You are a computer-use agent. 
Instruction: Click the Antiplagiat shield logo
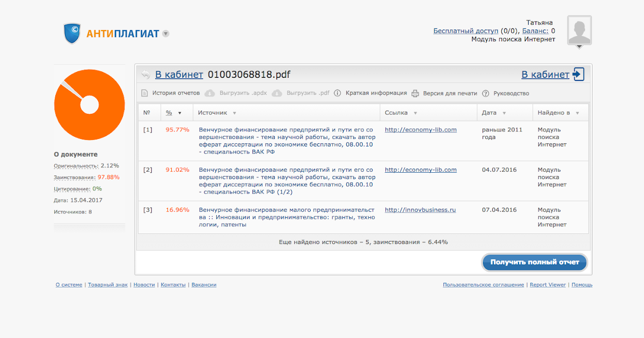(x=72, y=33)
